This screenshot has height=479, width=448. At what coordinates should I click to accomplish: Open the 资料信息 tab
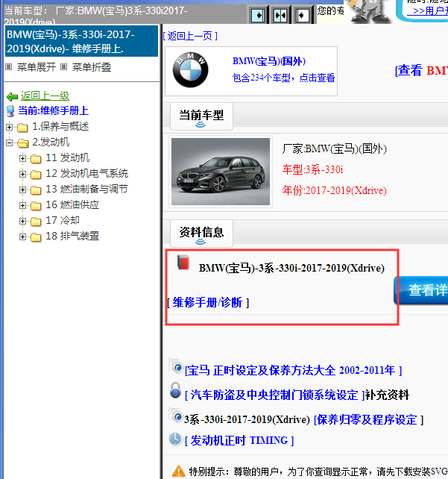[x=201, y=234]
